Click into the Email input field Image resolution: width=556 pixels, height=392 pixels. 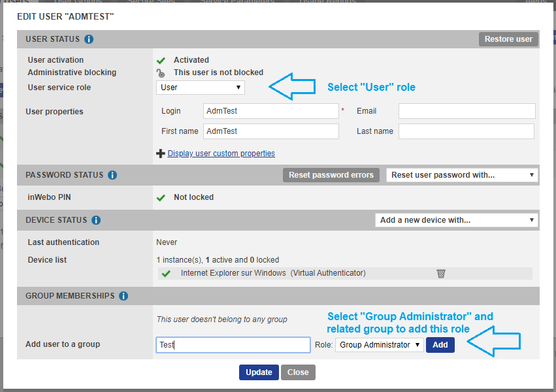click(x=466, y=111)
